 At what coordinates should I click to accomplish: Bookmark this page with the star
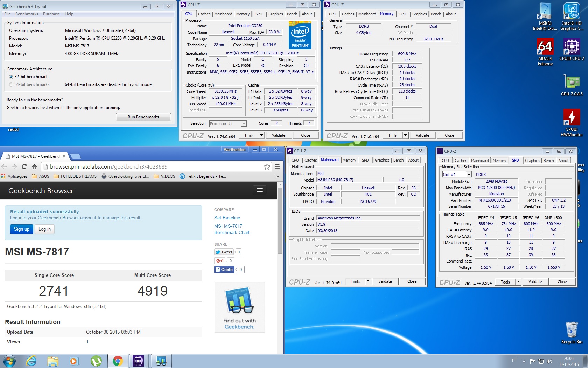point(267,167)
